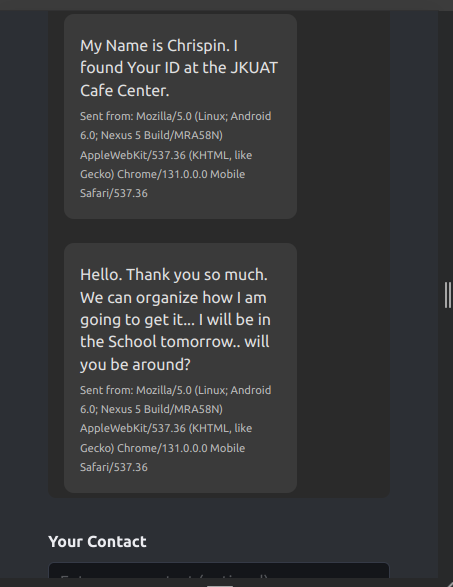Click the "Your Contact" heading

point(97,542)
